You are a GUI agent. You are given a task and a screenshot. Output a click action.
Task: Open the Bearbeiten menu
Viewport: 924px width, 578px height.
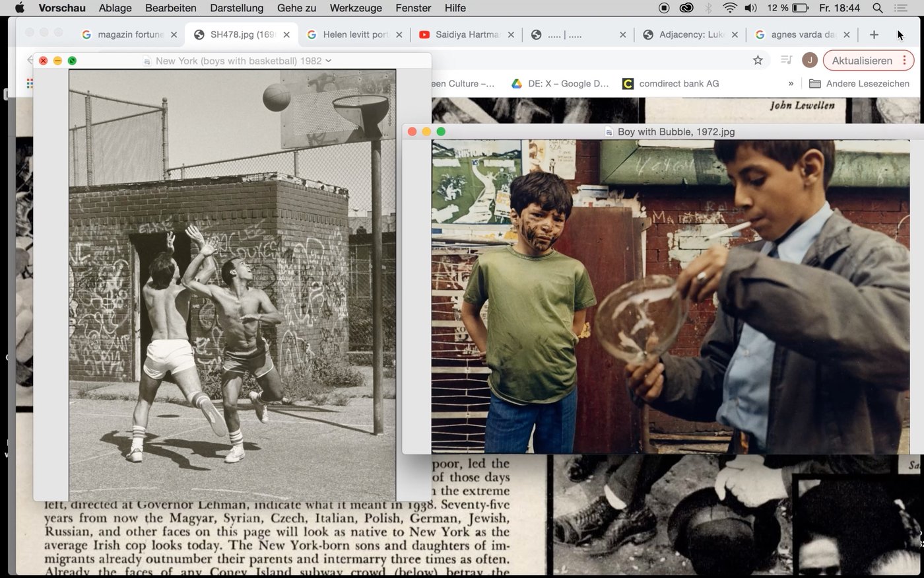pyautogui.click(x=170, y=8)
